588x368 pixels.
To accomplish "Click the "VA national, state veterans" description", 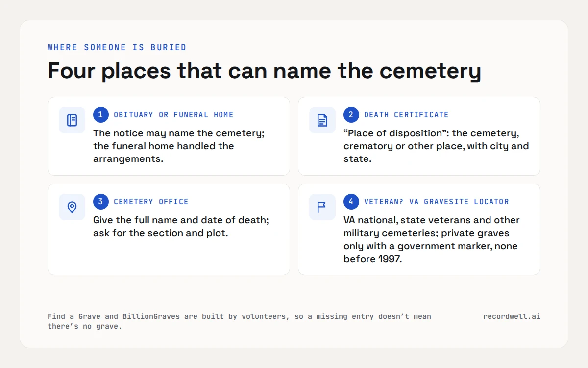I will 432,239.
